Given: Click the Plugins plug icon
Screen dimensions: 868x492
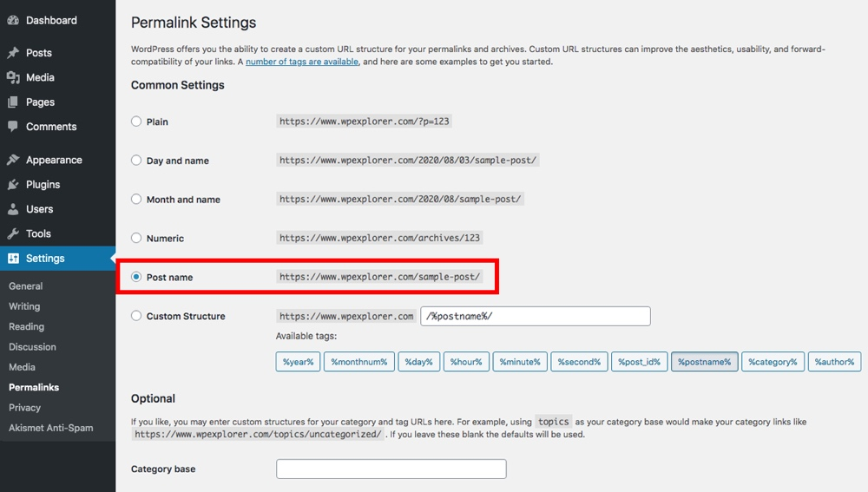Looking at the screenshot, I should coord(13,185).
